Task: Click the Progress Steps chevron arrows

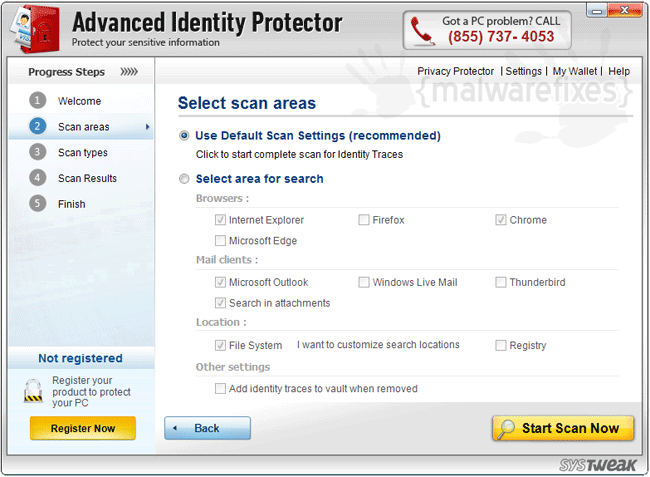Action: [x=129, y=72]
